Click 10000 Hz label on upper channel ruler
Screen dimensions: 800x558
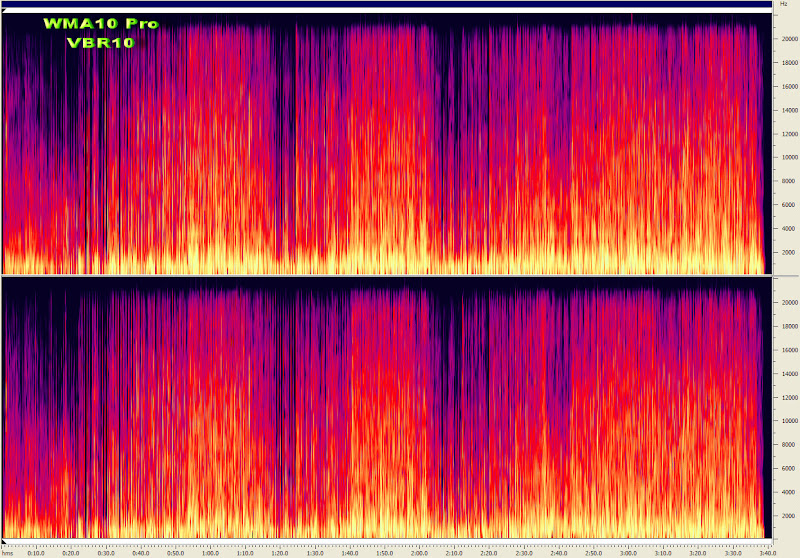click(788, 157)
